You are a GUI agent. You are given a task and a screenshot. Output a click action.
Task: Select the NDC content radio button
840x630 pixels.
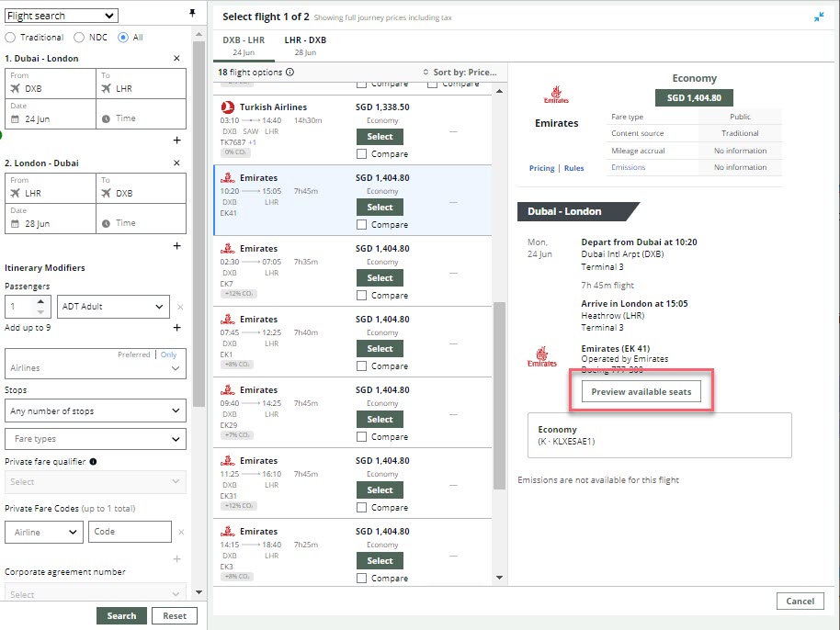pos(79,38)
